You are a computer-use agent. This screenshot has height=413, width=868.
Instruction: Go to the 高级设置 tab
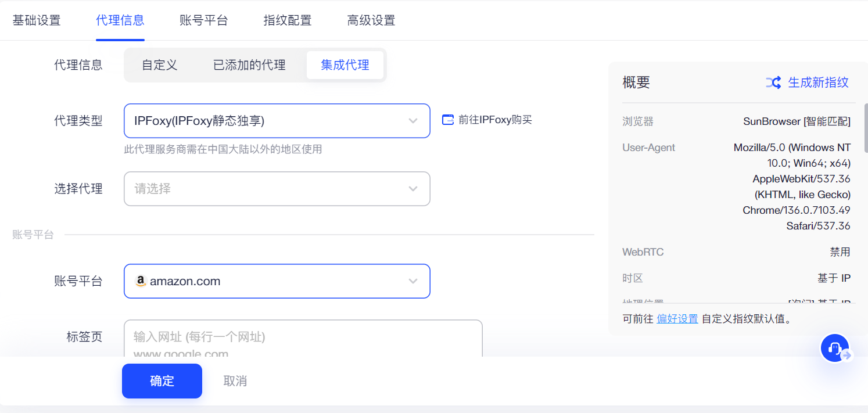[x=370, y=19]
